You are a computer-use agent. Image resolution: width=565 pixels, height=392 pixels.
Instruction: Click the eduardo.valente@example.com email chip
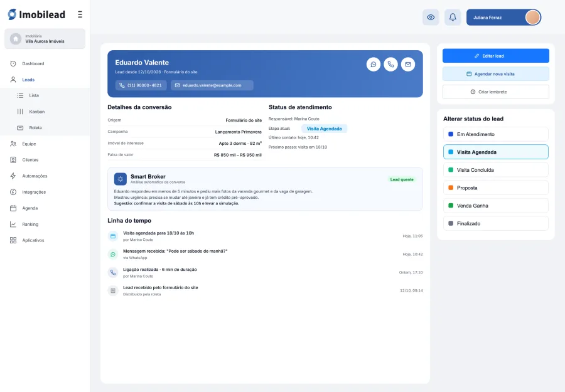pyautogui.click(x=212, y=85)
